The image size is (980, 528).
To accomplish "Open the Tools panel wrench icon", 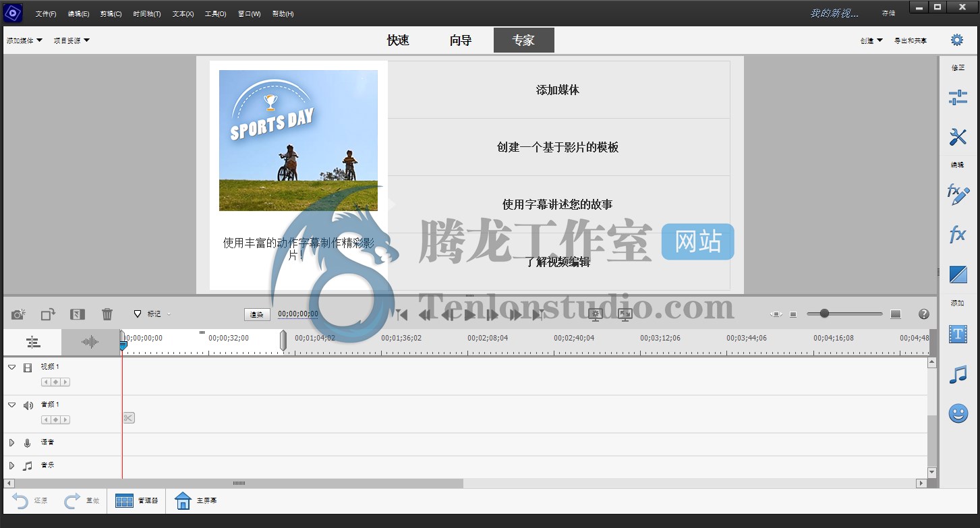I will [x=958, y=137].
